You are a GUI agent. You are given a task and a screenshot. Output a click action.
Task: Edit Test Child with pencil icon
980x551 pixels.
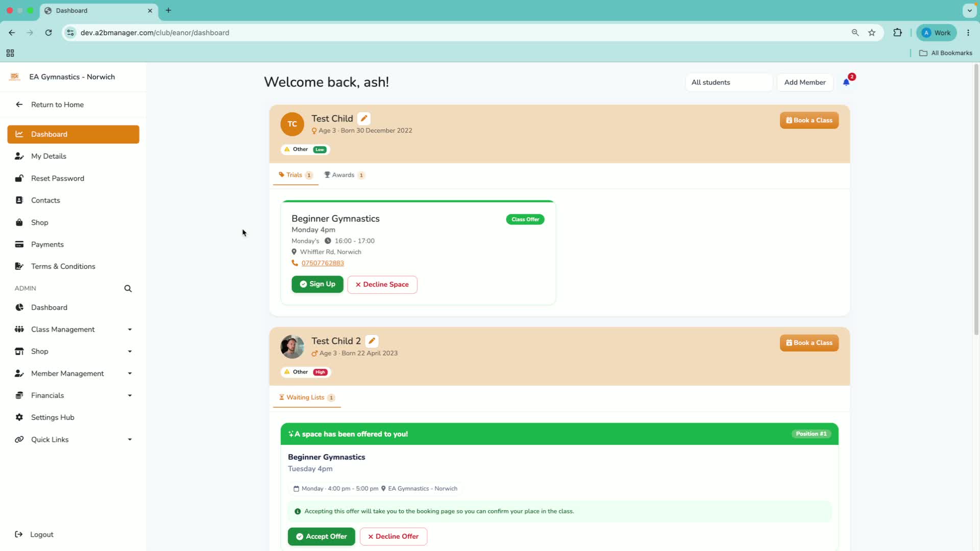click(x=364, y=118)
